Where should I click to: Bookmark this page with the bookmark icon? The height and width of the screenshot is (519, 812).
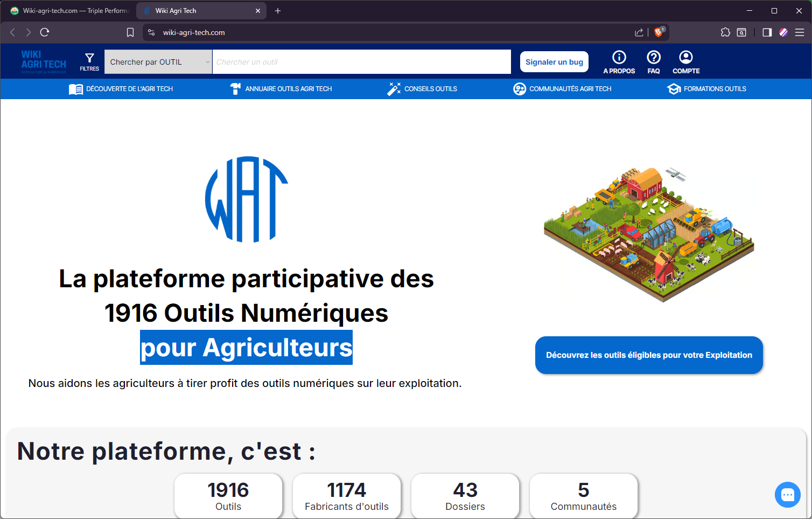(x=130, y=32)
